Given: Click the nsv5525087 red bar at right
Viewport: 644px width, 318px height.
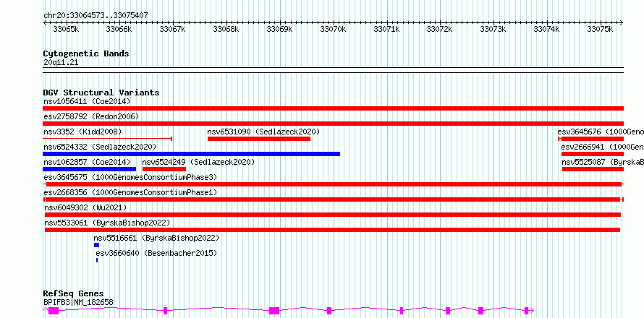Looking at the screenshot, I should point(593,169).
